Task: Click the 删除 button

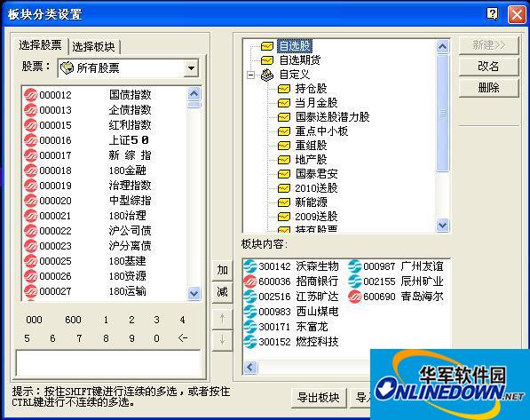Action: coord(488,88)
